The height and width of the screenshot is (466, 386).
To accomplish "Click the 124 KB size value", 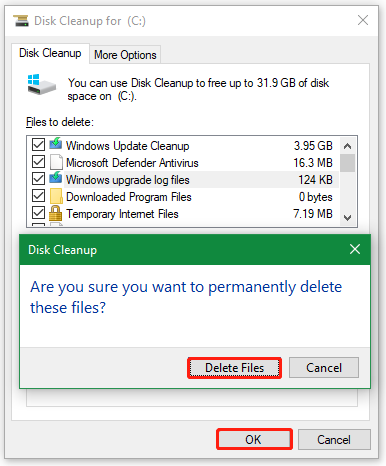I will click(315, 180).
